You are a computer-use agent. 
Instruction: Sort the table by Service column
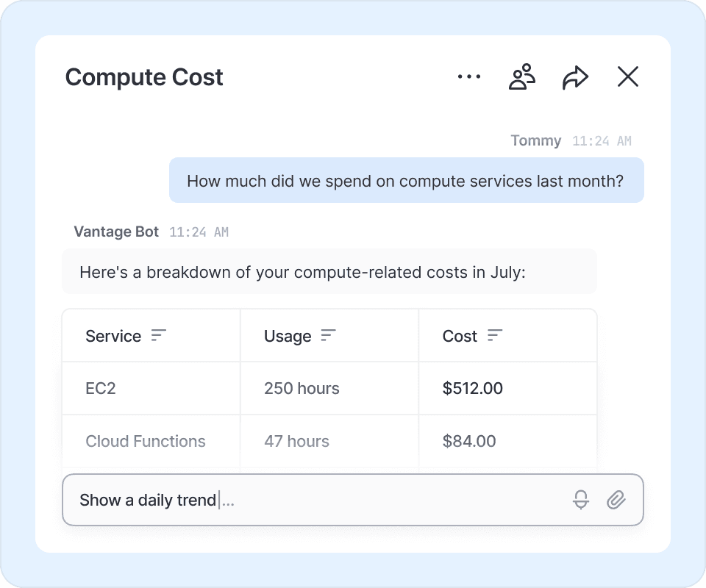(x=159, y=336)
